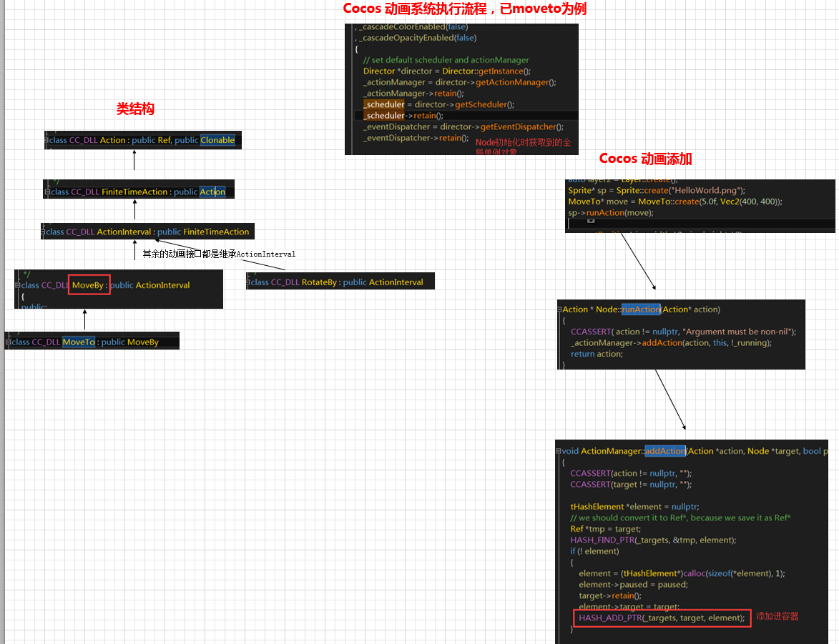Screen dimensions: 839x644
Task: Click the line 'target->retain();'
Action: (610, 595)
